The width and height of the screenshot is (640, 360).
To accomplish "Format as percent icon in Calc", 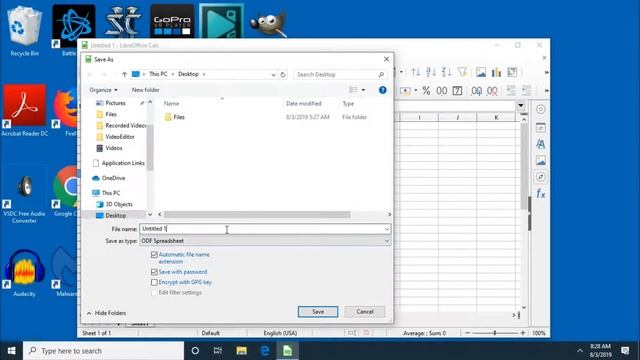I will 426,91.
